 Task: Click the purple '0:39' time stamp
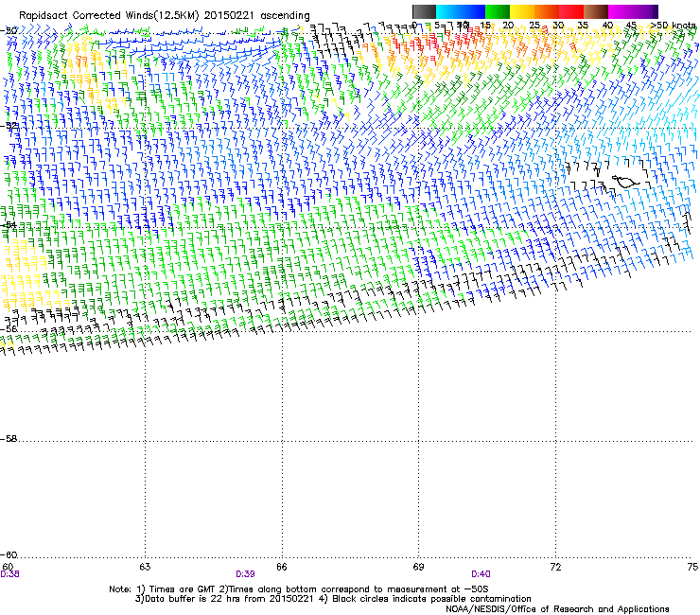245,574
